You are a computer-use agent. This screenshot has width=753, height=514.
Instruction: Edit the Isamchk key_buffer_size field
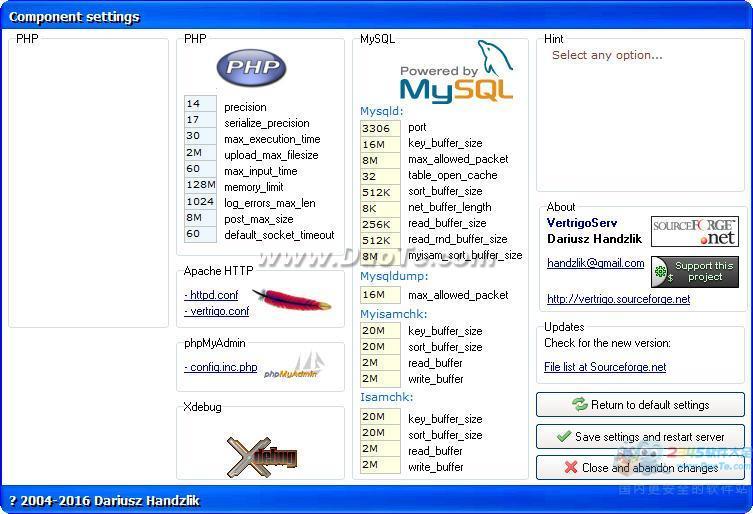pos(380,416)
